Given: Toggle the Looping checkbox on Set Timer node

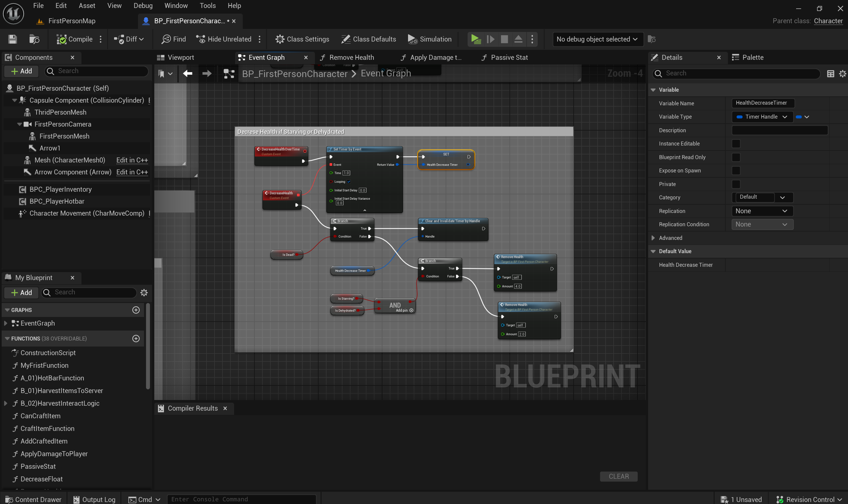Looking at the screenshot, I should click(349, 182).
